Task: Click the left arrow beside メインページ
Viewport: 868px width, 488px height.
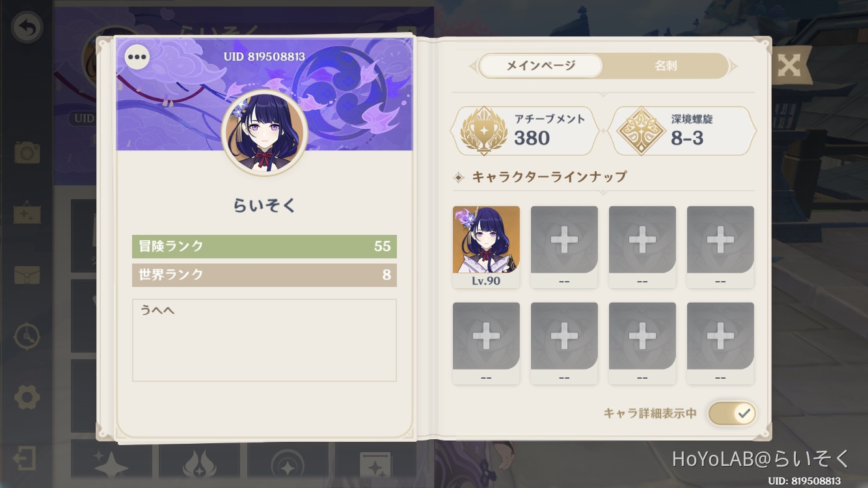Action: pos(473,66)
